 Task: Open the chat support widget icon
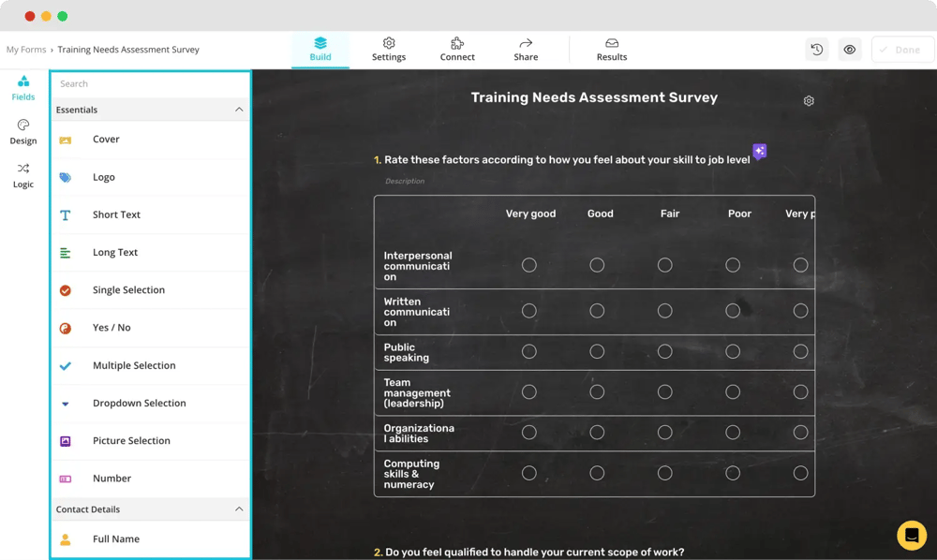point(911,535)
